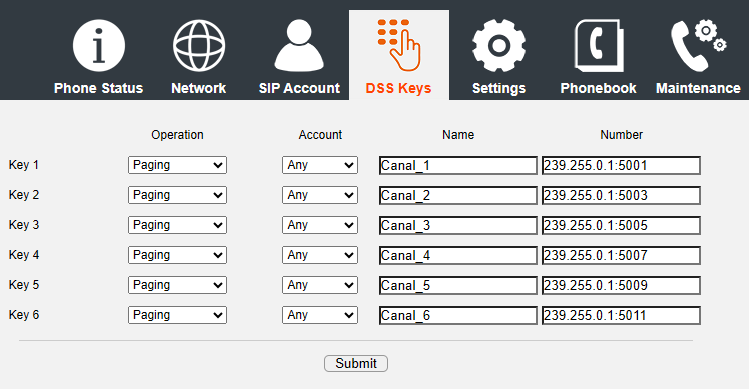
Task: Open the Phone Status info icon
Action: (99, 46)
